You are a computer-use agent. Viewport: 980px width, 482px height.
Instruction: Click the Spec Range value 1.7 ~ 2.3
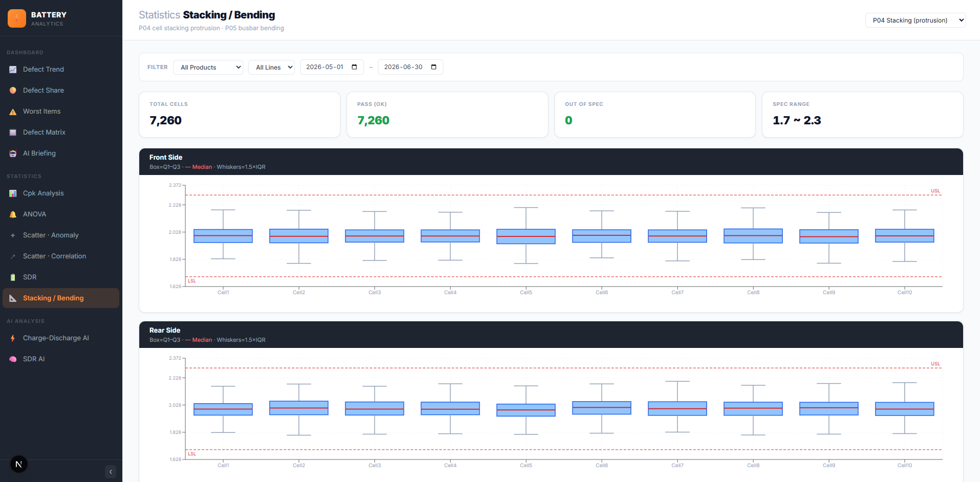tap(797, 120)
